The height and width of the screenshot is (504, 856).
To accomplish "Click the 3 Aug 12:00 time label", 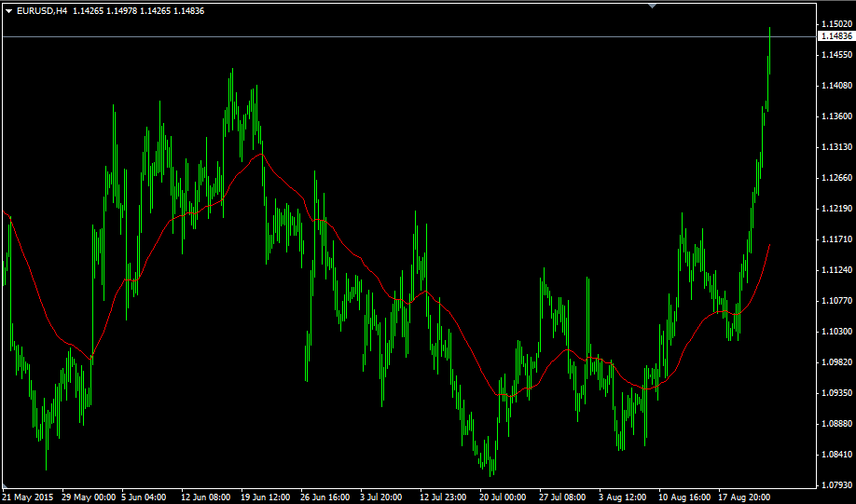I will pyautogui.click(x=622, y=497).
